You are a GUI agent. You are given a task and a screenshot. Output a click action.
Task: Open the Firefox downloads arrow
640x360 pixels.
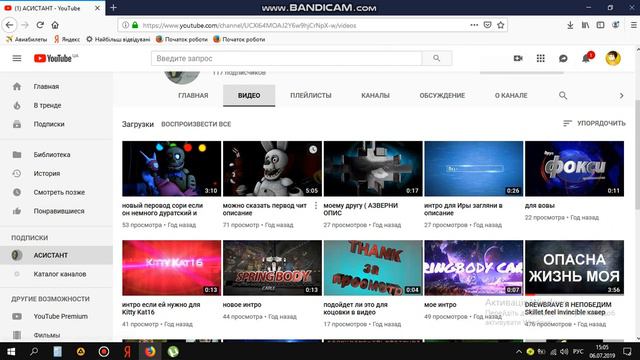[570, 25]
